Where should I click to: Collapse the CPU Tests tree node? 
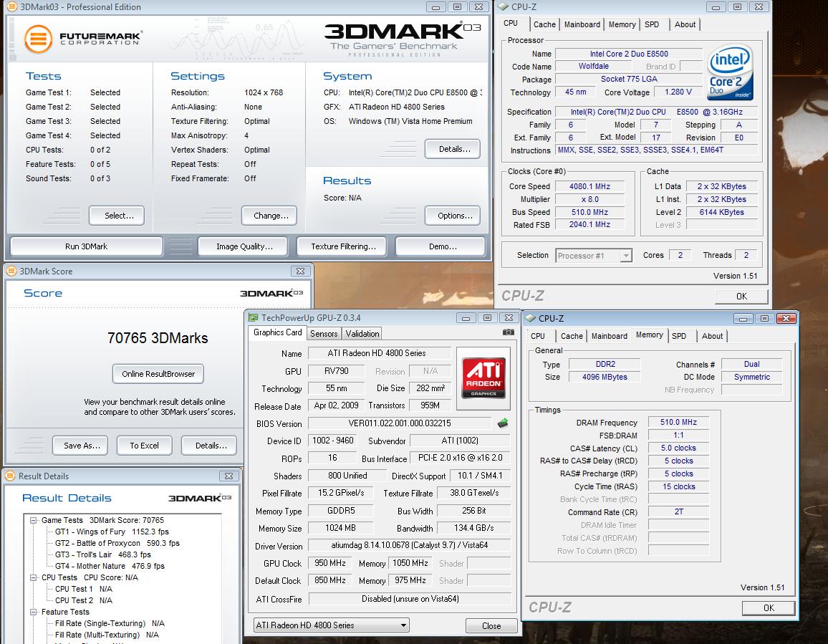(x=33, y=577)
